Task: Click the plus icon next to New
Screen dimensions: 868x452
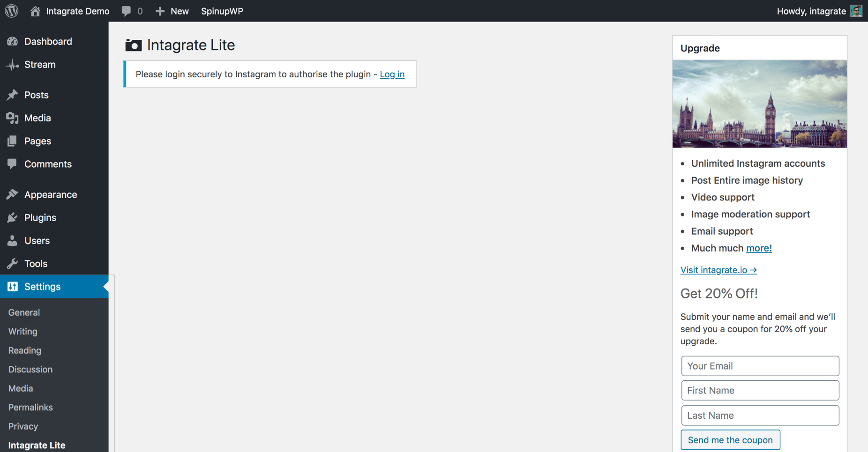Action: point(160,11)
